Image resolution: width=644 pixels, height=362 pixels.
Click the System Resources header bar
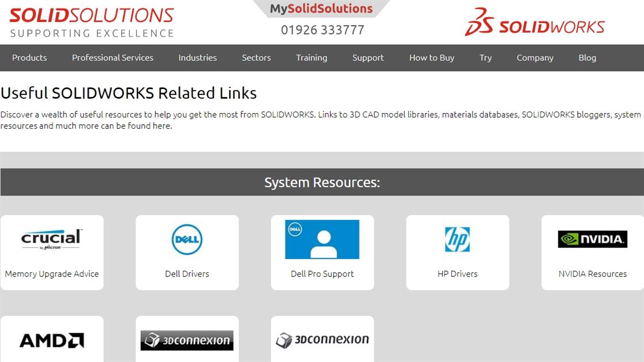point(322,182)
